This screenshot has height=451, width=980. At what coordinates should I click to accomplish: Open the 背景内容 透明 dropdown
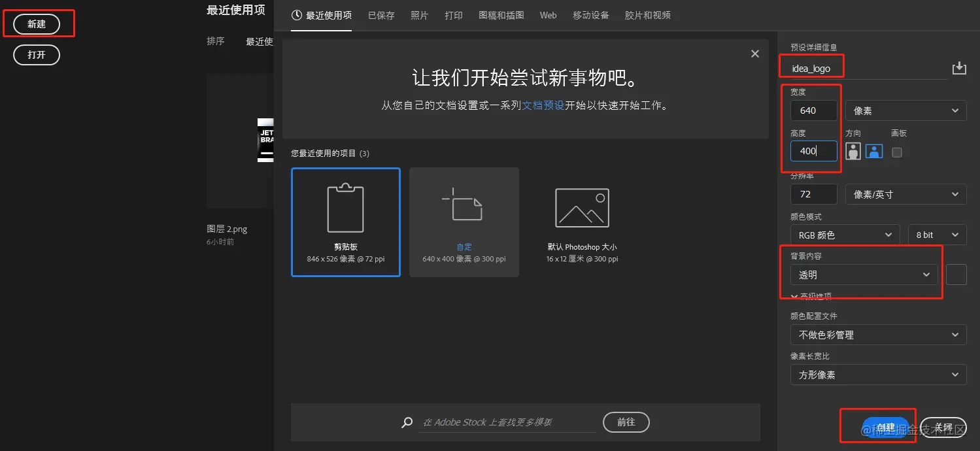click(x=864, y=275)
